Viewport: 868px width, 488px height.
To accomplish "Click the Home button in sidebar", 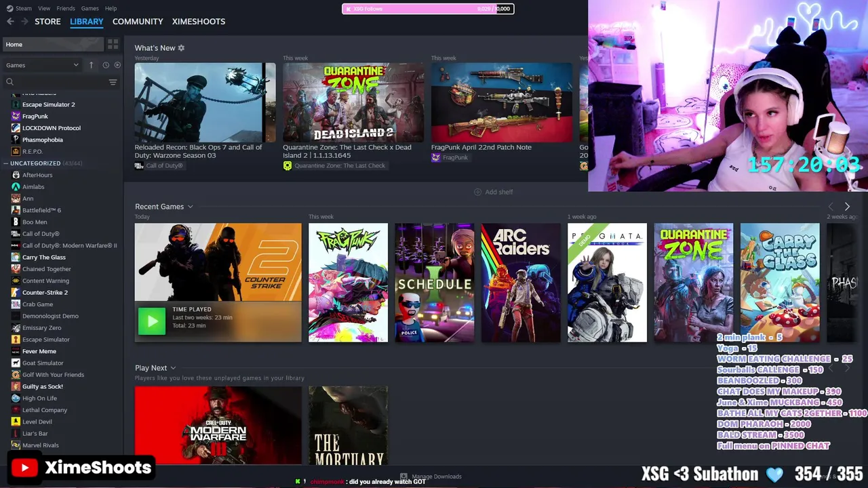I will click(x=53, y=44).
